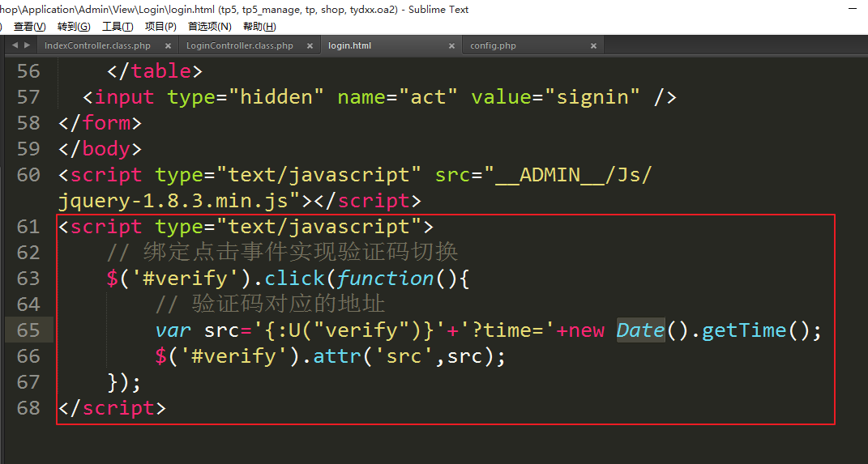This screenshot has height=464, width=868.
Task: Click the left tab scroll arrow
Action: [15, 45]
